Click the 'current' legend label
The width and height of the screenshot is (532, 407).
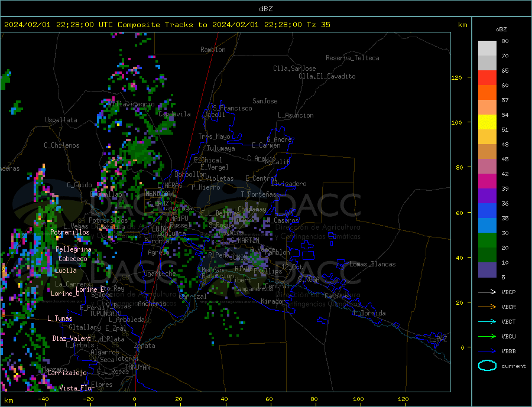click(514, 366)
